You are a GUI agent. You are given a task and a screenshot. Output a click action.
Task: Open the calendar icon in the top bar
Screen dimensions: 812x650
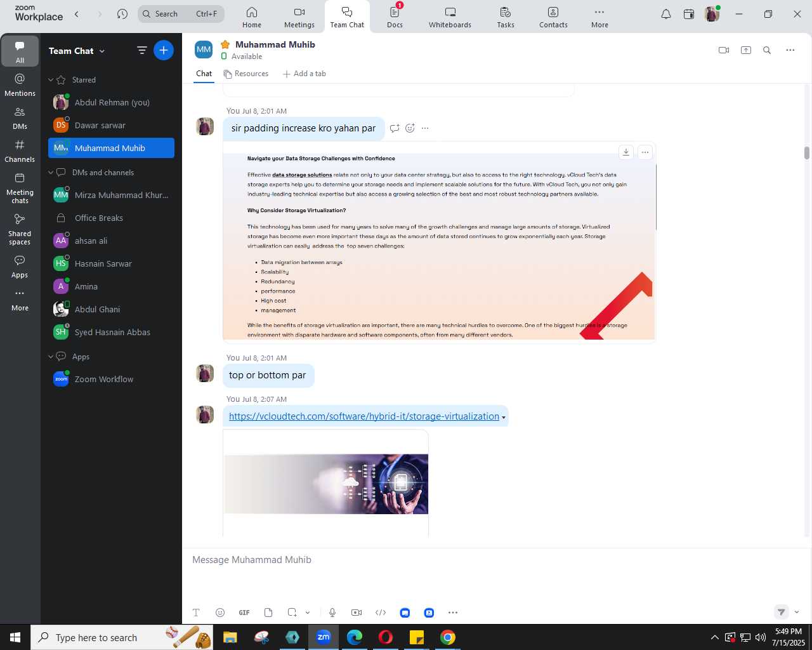689,14
